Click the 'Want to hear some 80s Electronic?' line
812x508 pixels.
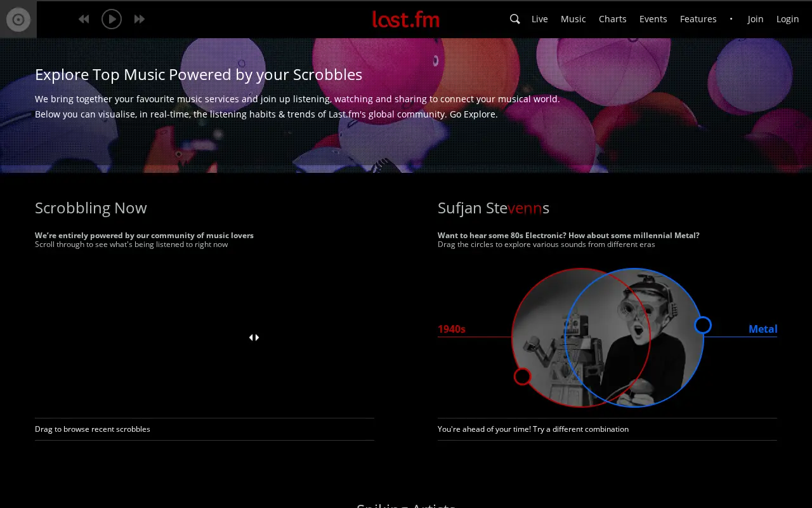(x=568, y=236)
